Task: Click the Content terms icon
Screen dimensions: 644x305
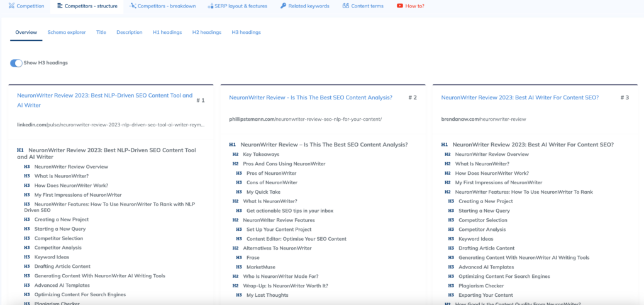Action: click(345, 6)
